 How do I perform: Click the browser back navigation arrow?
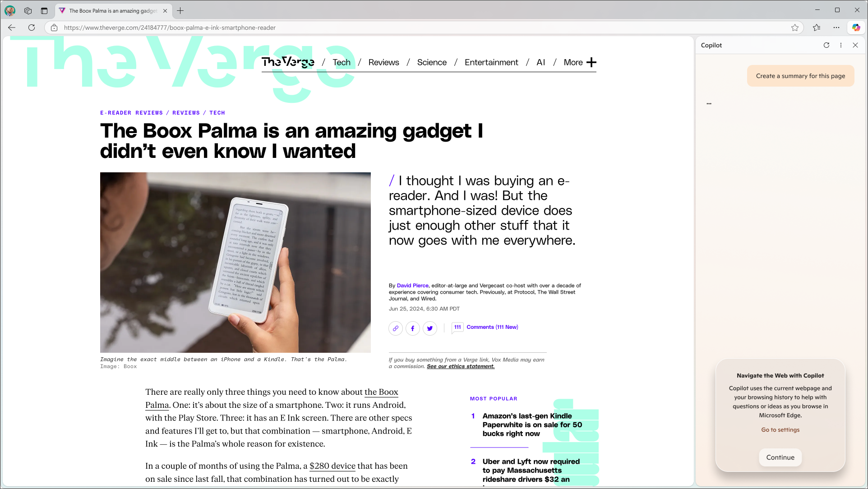point(12,28)
